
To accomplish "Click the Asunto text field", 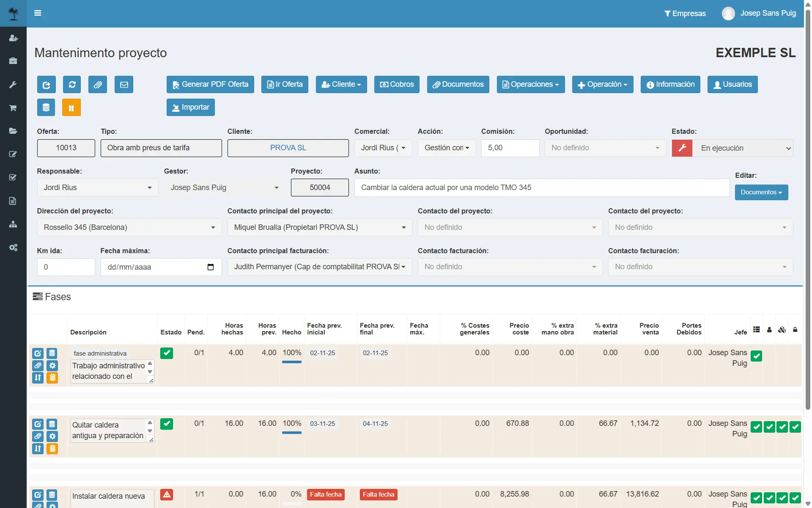I will point(542,188).
